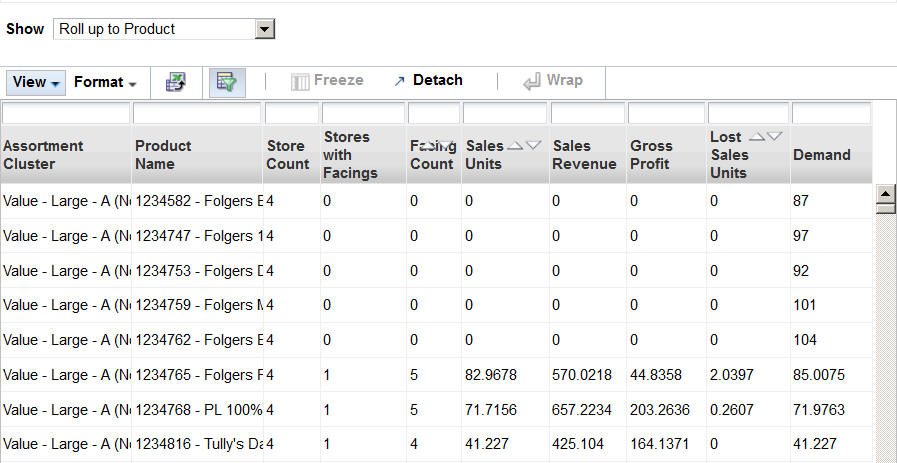
Task: Sort Sales Units descending arrow
Action: (x=533, y=146)
